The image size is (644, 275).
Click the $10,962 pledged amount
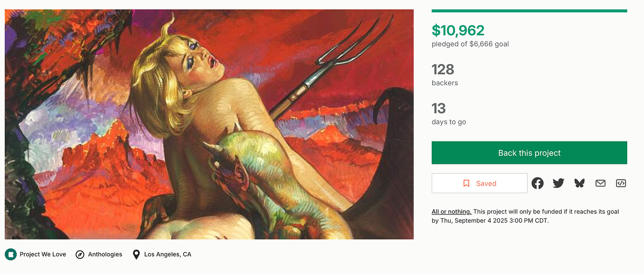point(458,30)
